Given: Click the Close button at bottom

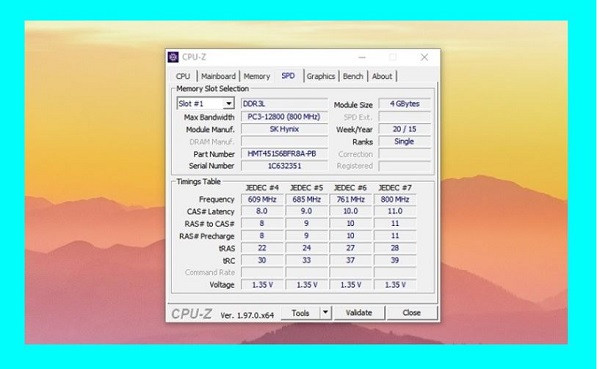Looking at the screenshot, I should (x=411, y=313).
